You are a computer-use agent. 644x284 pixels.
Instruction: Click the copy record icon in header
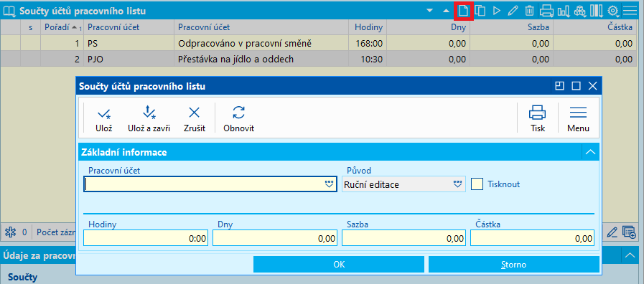coord(480,11)
